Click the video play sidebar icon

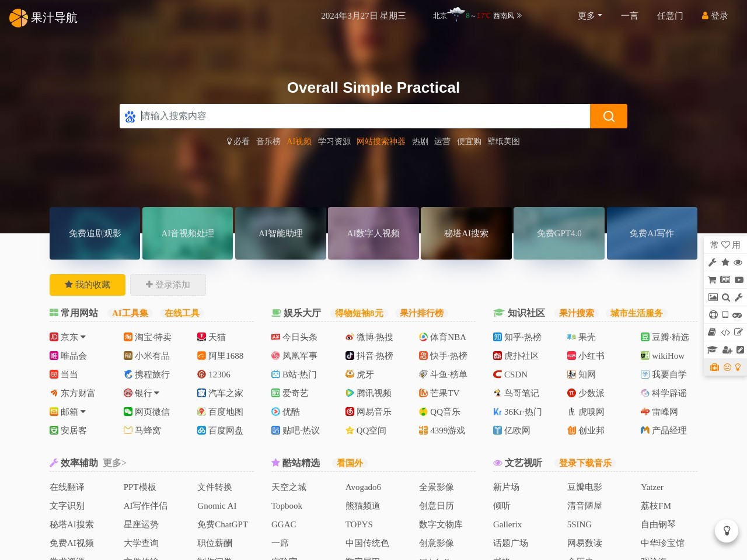(739, 280)
